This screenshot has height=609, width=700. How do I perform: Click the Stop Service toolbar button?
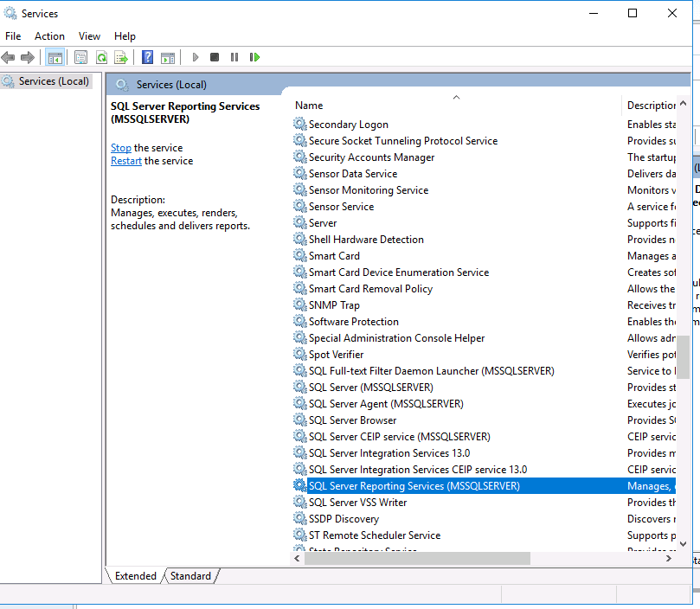coord(215,58)
